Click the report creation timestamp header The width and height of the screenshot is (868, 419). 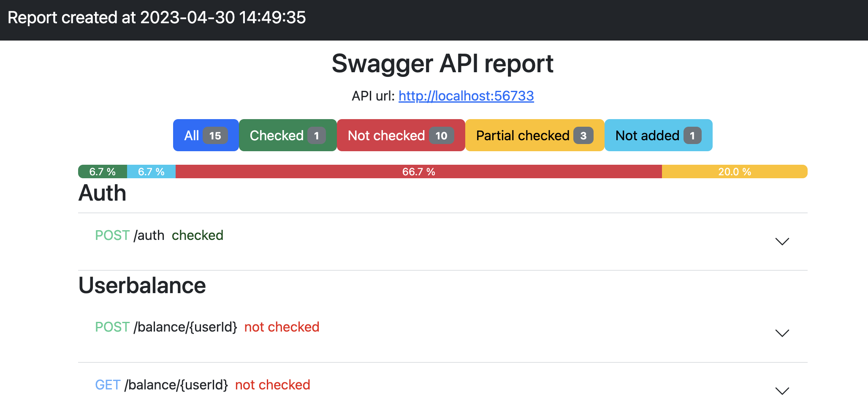pos(157,18)
